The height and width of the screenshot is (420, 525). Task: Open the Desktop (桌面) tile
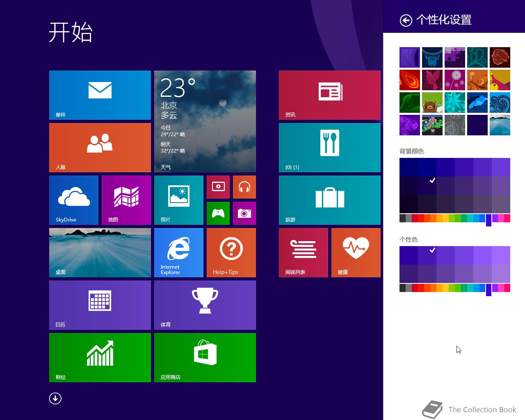point(100,253)
